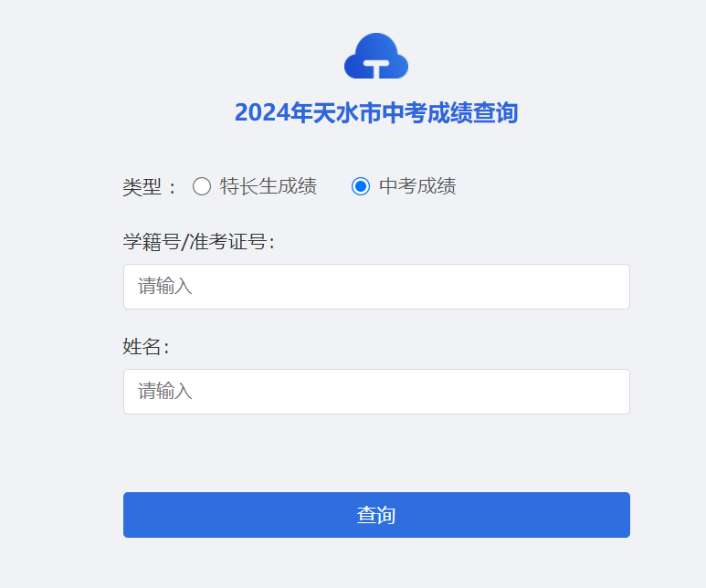The height and width of the screenshot is (588, 706).
Task: Click the right edge of the 查询 button
Action: pyautogui.click(x=623, y=515)
